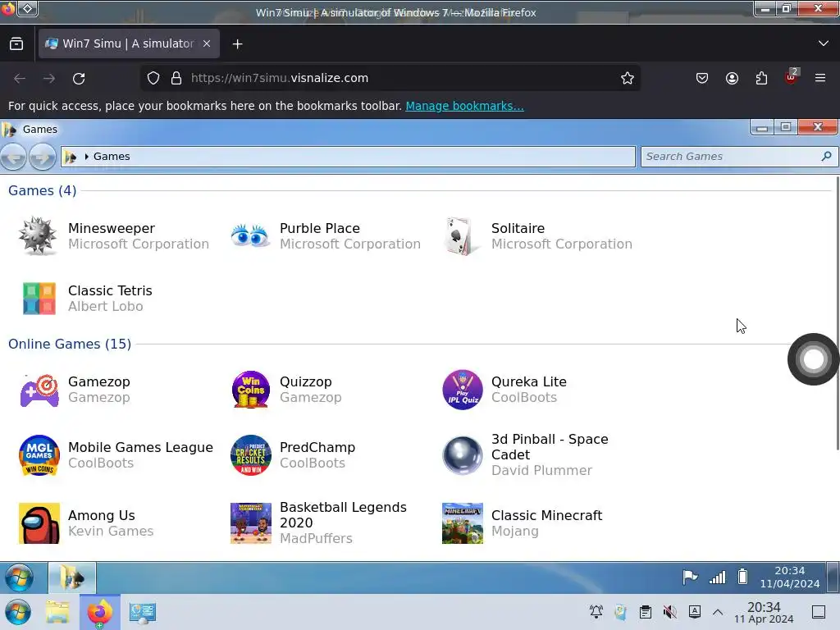Open a new Firefox tab
The image size is (840, 630).
[x=237, y=44]
